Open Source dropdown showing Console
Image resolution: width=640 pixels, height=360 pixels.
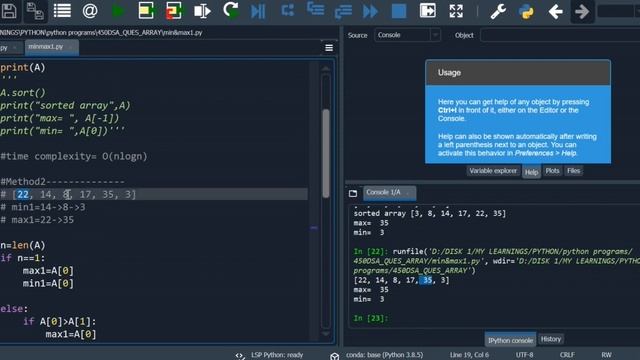pyautogui.click(x=407, y=35)
